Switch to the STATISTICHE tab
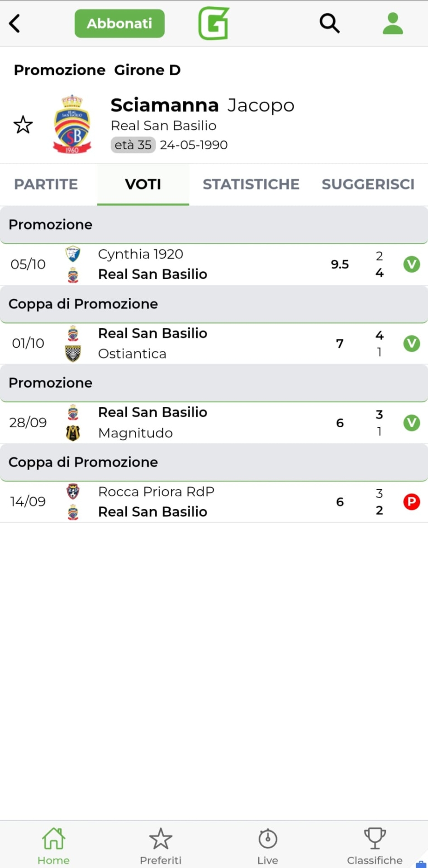 coord(251,184)
